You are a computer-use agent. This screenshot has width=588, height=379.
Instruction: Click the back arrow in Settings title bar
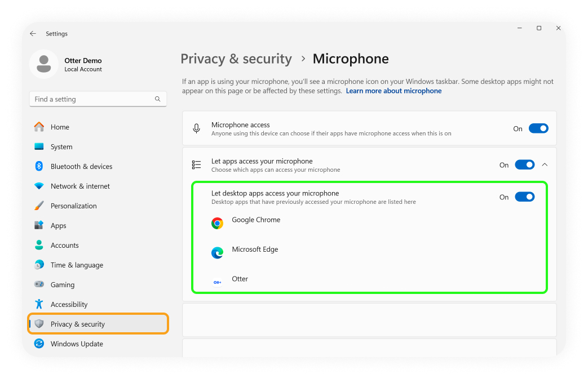tap(33, 34)
